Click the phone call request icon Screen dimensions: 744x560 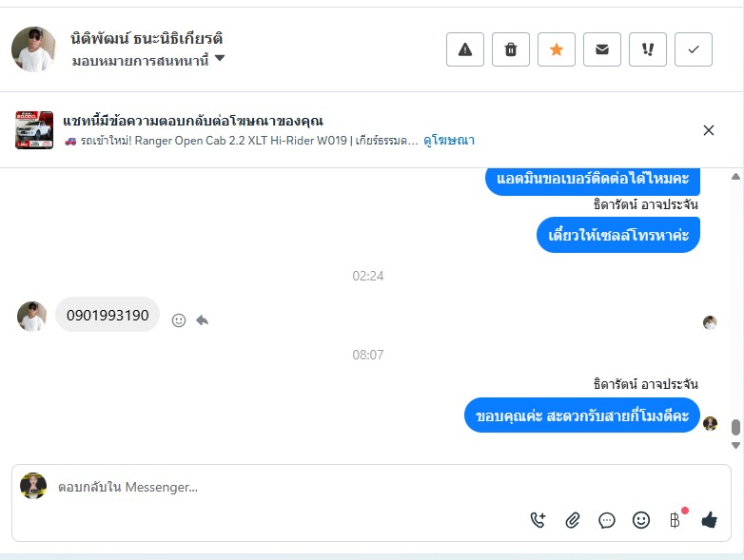pos(538,519)
